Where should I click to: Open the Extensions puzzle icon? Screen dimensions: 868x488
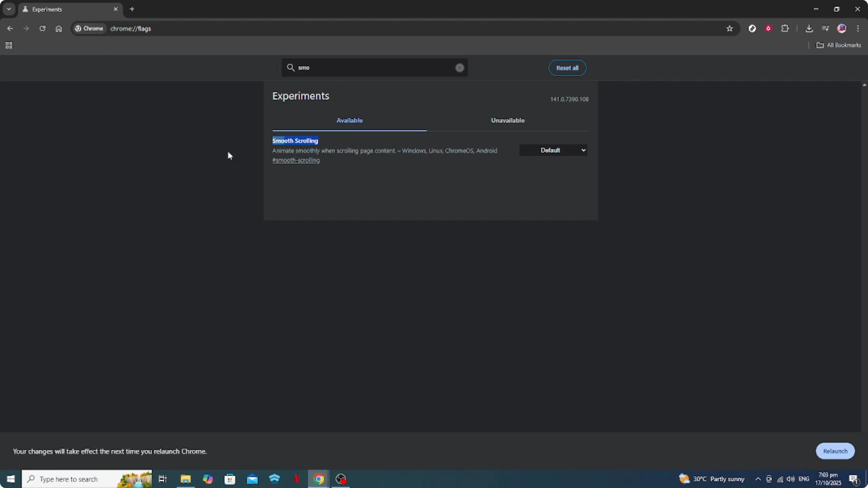point(785,28)
